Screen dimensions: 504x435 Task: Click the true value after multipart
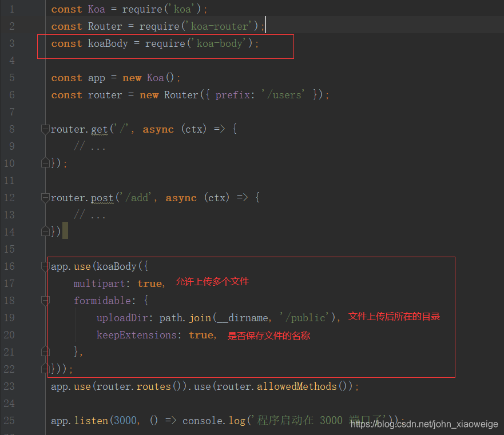(149, 284)
